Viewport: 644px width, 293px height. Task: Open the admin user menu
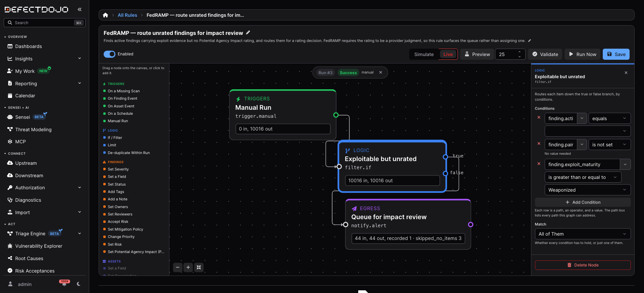24,284
